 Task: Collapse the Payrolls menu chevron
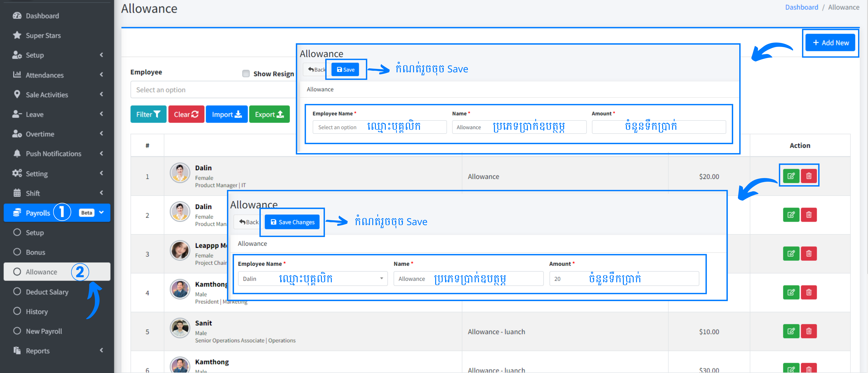coord(101,212)
